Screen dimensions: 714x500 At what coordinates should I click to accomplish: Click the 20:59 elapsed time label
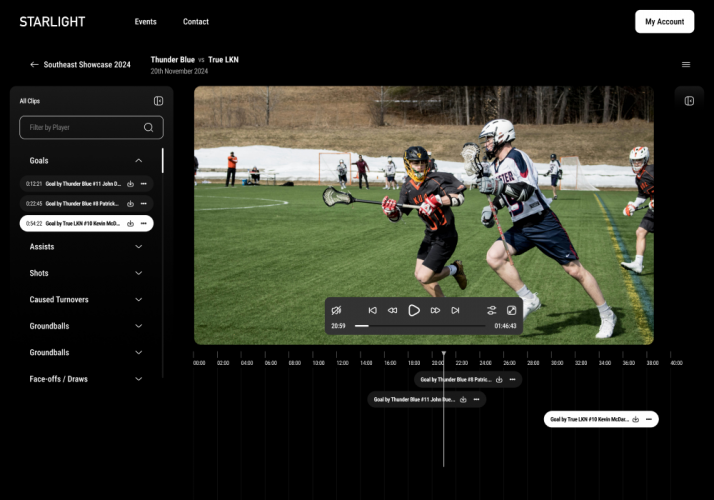pyautogui.click(x=338, y=326)
